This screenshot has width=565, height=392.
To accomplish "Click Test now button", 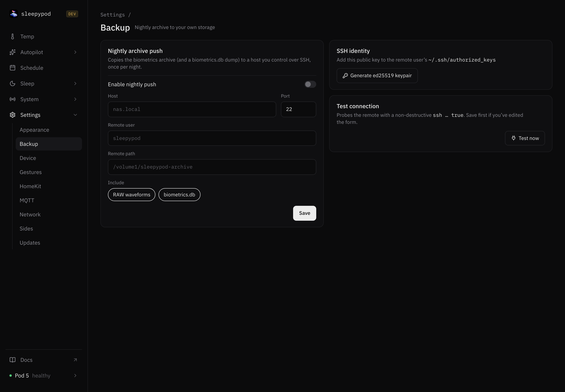I will (525, 138).
